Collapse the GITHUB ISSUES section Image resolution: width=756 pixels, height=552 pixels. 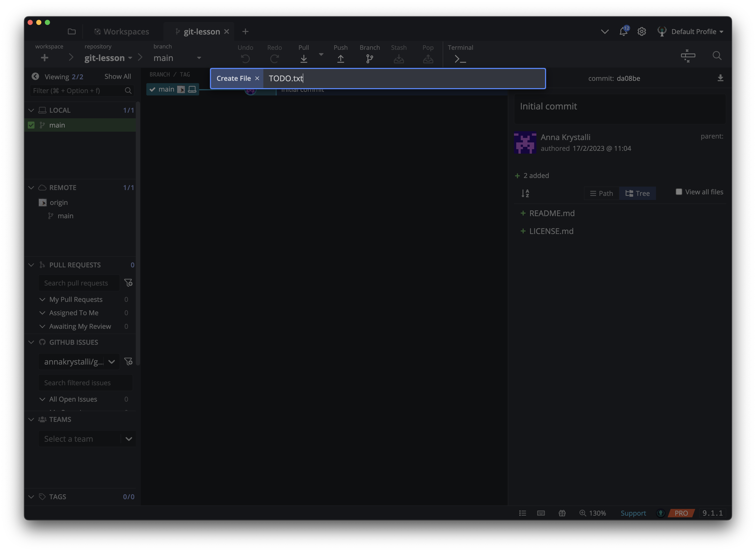[x=31, y=342]
